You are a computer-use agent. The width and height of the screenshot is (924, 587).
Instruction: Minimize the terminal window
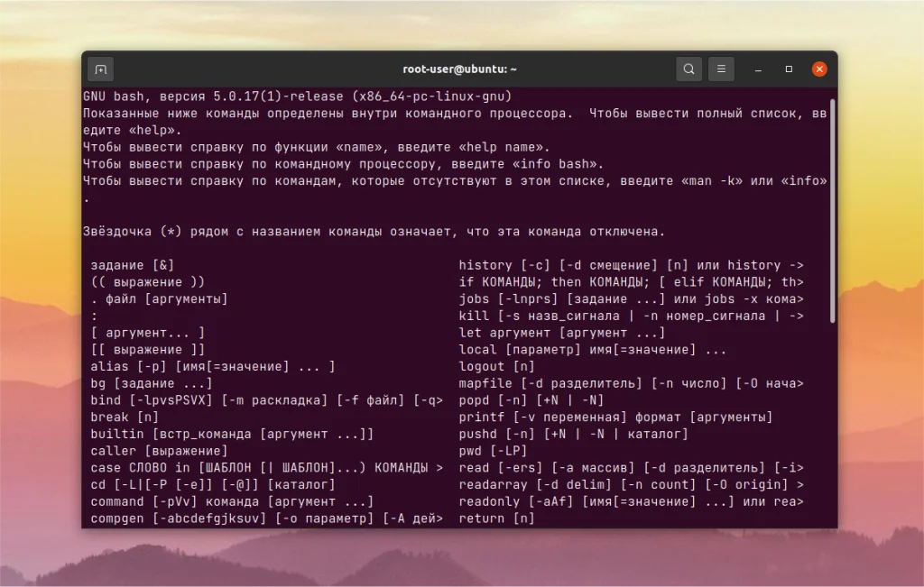[x=757, y=69]
